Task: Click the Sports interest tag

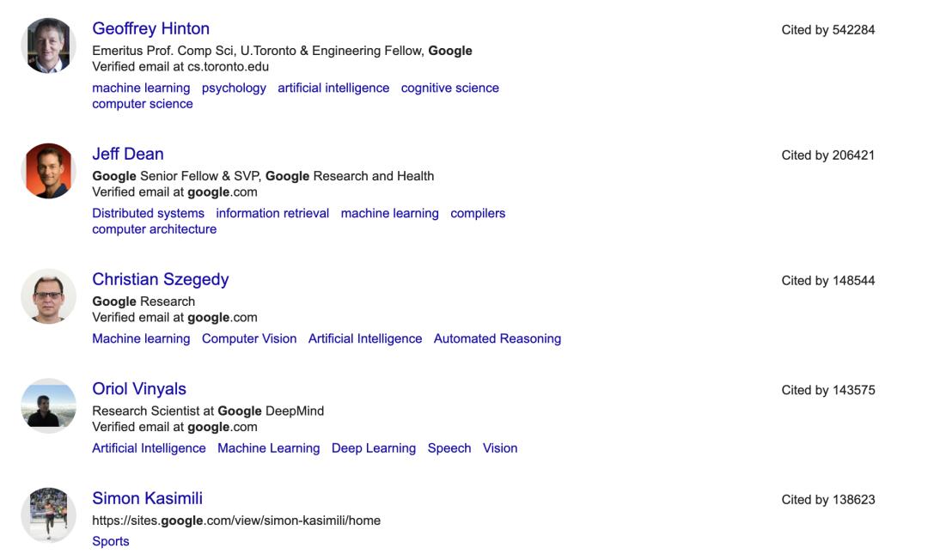Action: 110,541
